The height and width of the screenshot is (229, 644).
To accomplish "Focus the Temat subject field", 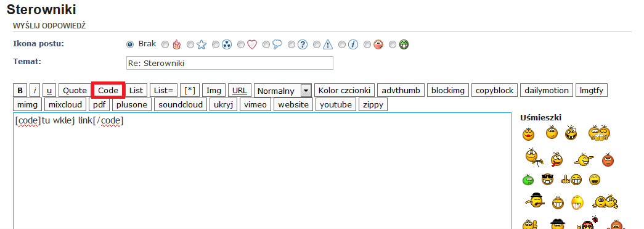I will [230, 64].
